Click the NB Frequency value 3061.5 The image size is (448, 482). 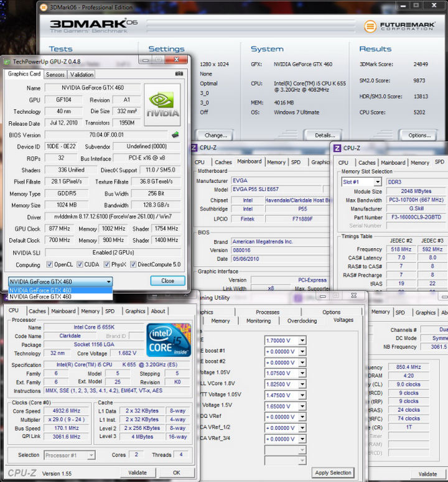(434, 347)
